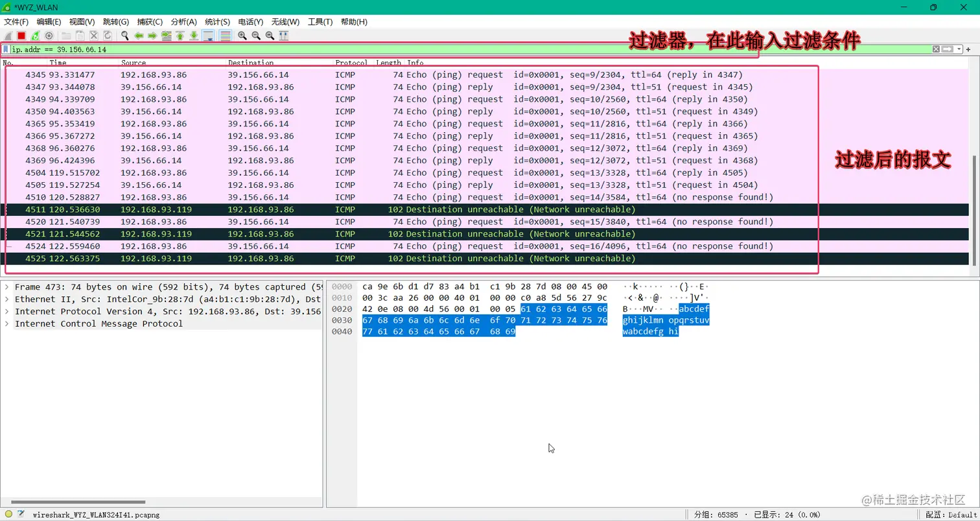Sort packets by the Time column header
Screen dimensions: 980x521
tap(58, 63)
